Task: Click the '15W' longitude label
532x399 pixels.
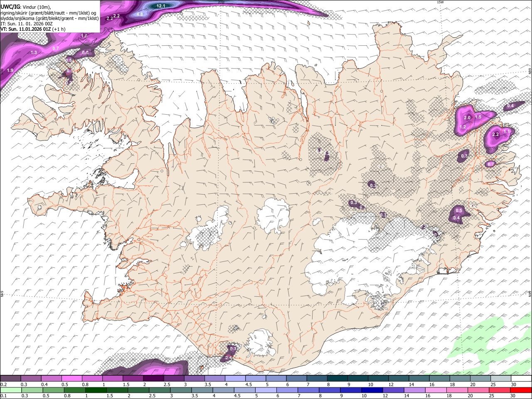Action: point(440,2)
